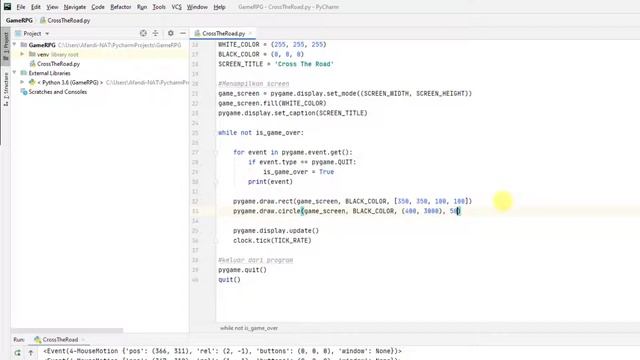Screen dimensions: 640x360
Task: Open the Edit menu
Action: pos(36,7)
